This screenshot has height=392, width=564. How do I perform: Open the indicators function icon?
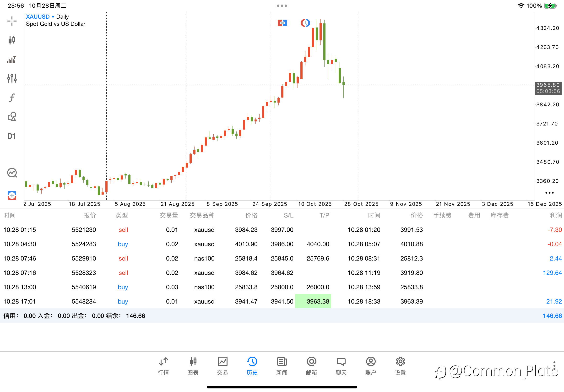12,98
